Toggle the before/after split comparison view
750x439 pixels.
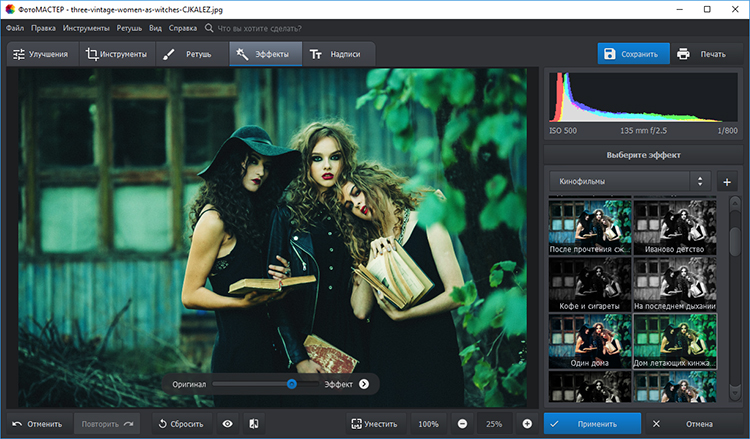254,424
